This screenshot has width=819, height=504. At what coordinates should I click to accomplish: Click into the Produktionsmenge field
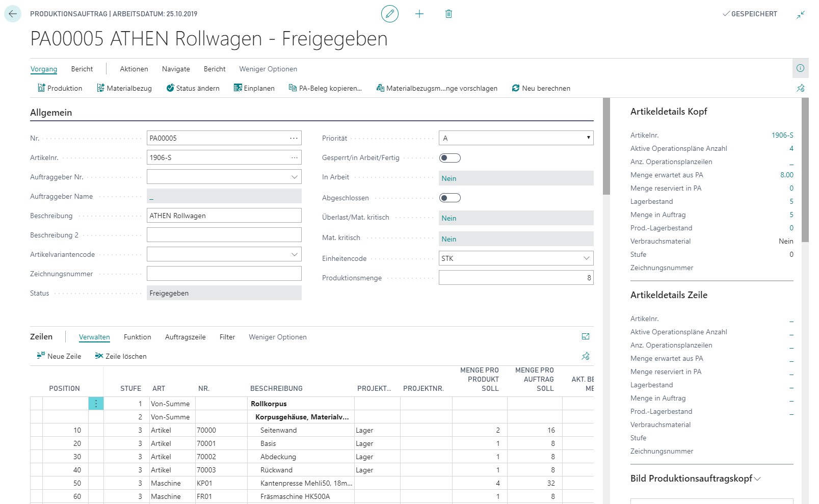coord(516,278)
